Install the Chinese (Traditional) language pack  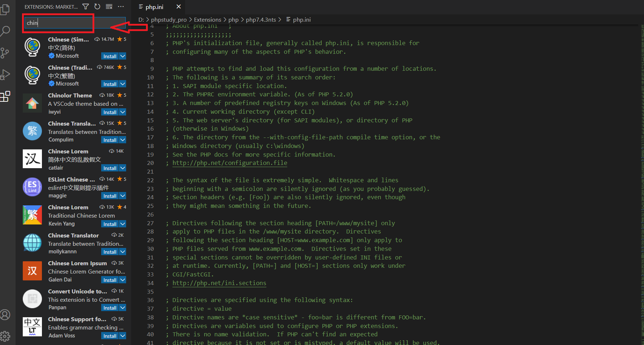coord(110,84)
